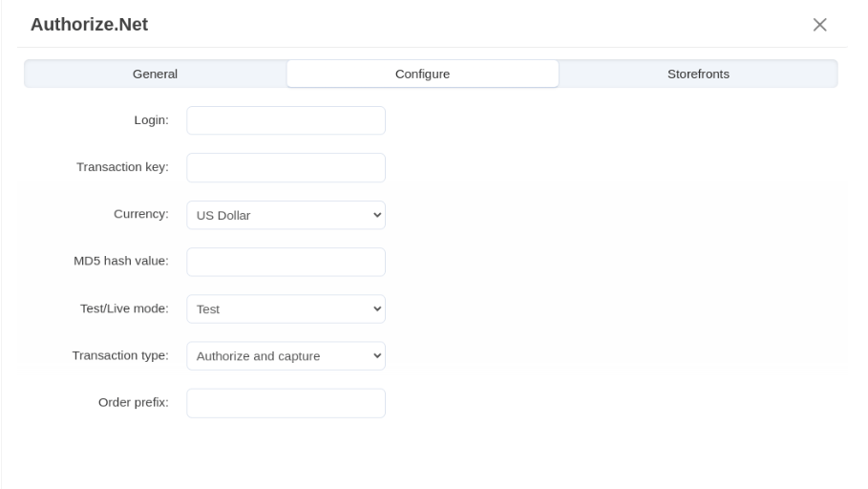The width and height of the screenshot is (868, 489).
Task: Click the Authorize.Net dialog title
Action: (x=89, y=24)
